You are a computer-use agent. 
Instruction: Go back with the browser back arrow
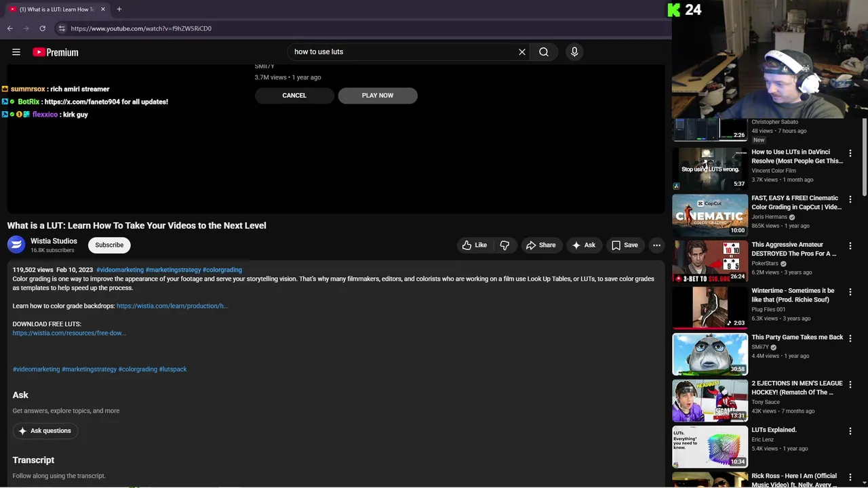click(9, 28)
